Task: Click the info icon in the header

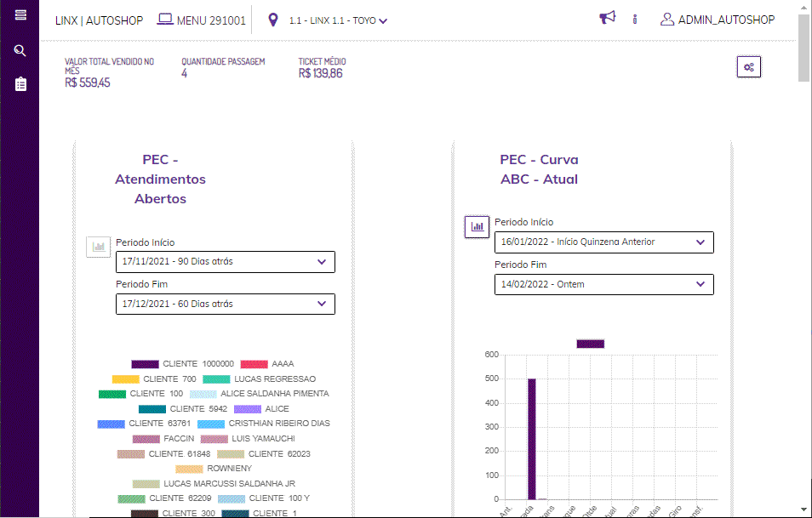Action: 635,20
